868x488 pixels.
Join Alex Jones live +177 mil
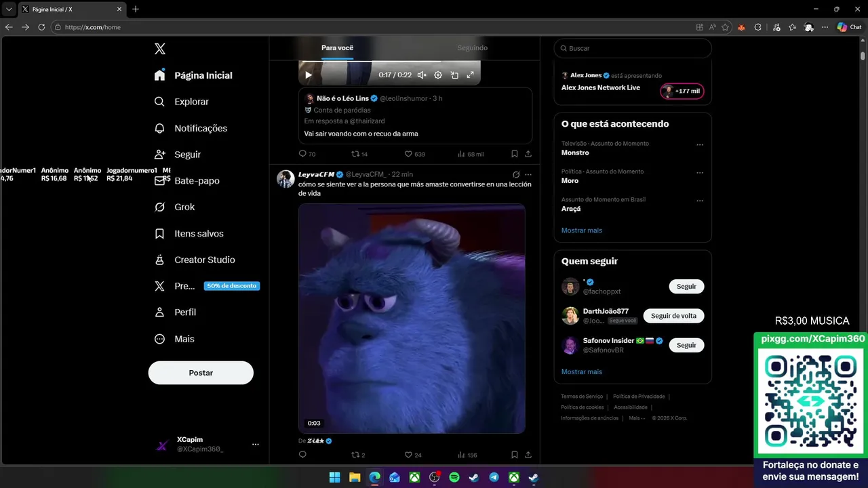coord(682,91)
